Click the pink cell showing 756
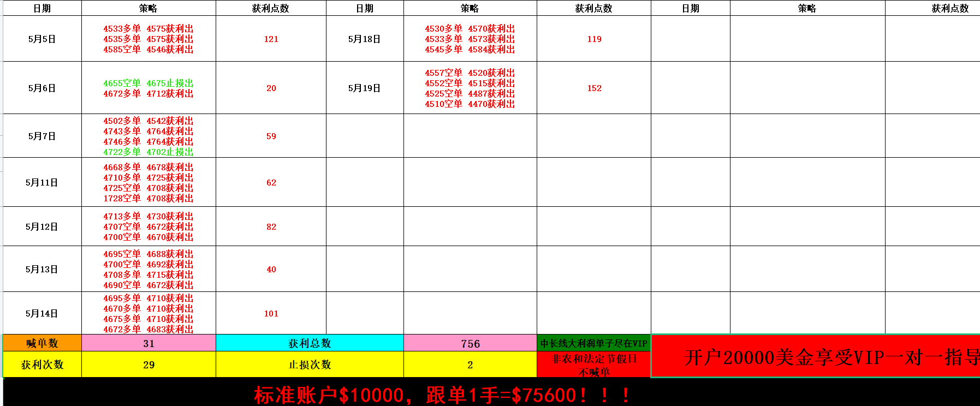The height and width of the screenshot is (406, 980). (x=470, y=343)
